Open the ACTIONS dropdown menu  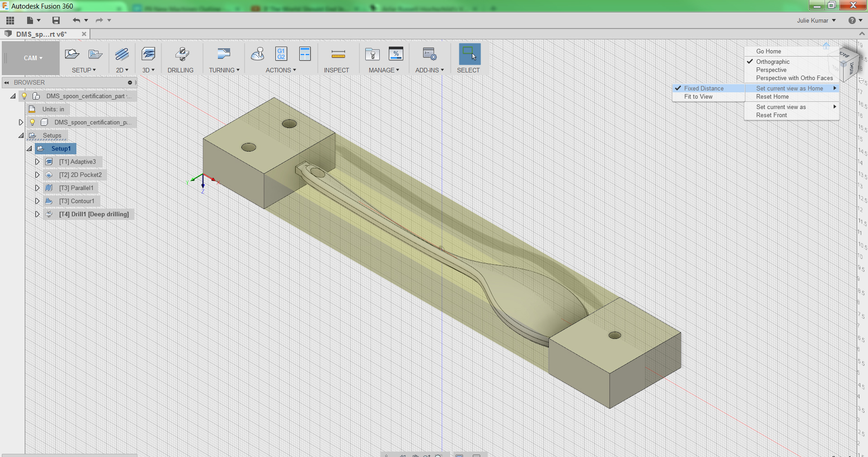click(x=281, y=70)
